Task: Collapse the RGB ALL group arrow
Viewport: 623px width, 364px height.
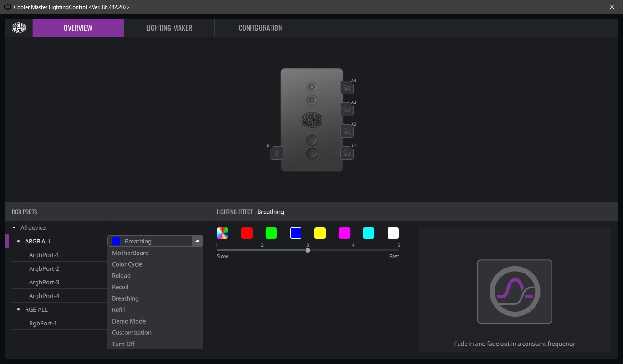Action: (19, 309)
